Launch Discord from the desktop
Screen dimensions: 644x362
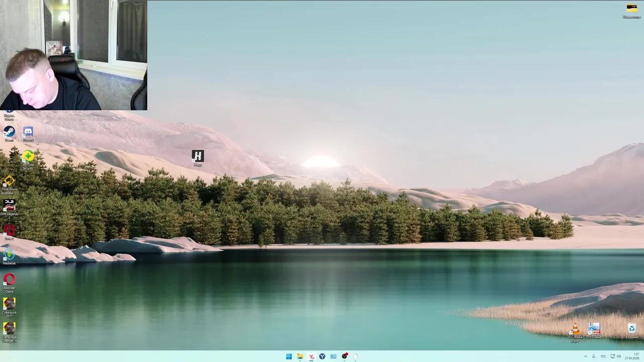(x=28, y=134)
